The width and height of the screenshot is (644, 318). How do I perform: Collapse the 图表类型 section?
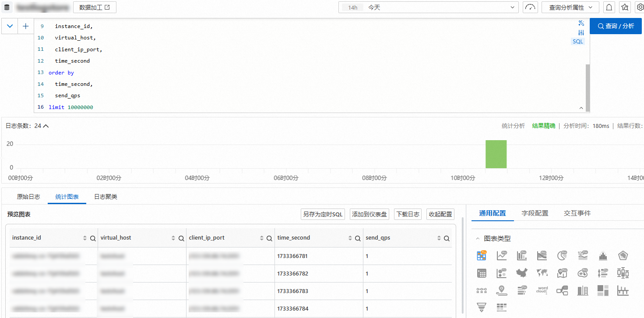pyautogui.click(x=478, y=239)
